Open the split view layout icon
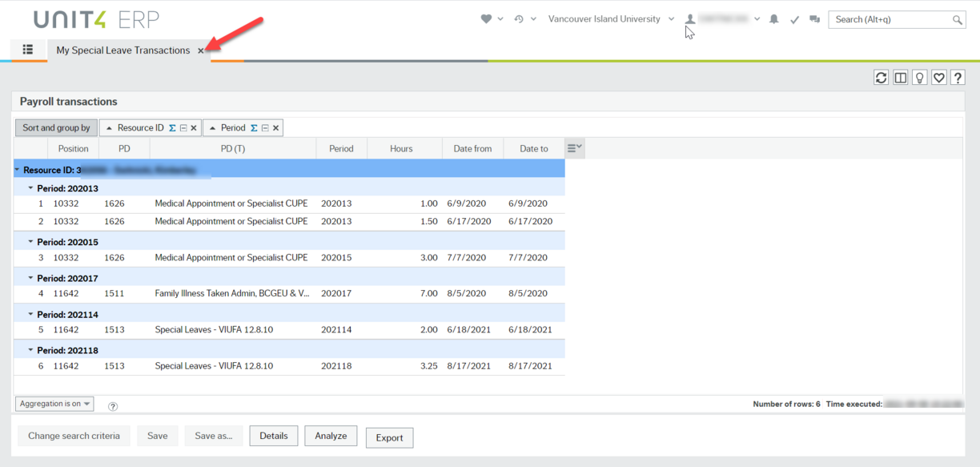 point(900,77)
